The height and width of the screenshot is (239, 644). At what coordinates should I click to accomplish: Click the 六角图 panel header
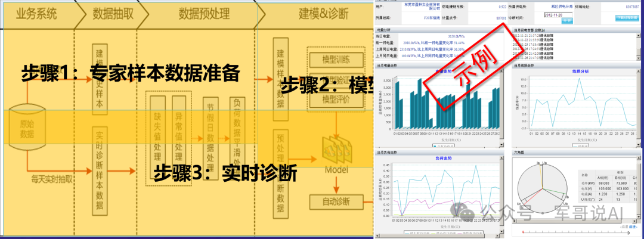pyautogui.click(x=576, y=153)
